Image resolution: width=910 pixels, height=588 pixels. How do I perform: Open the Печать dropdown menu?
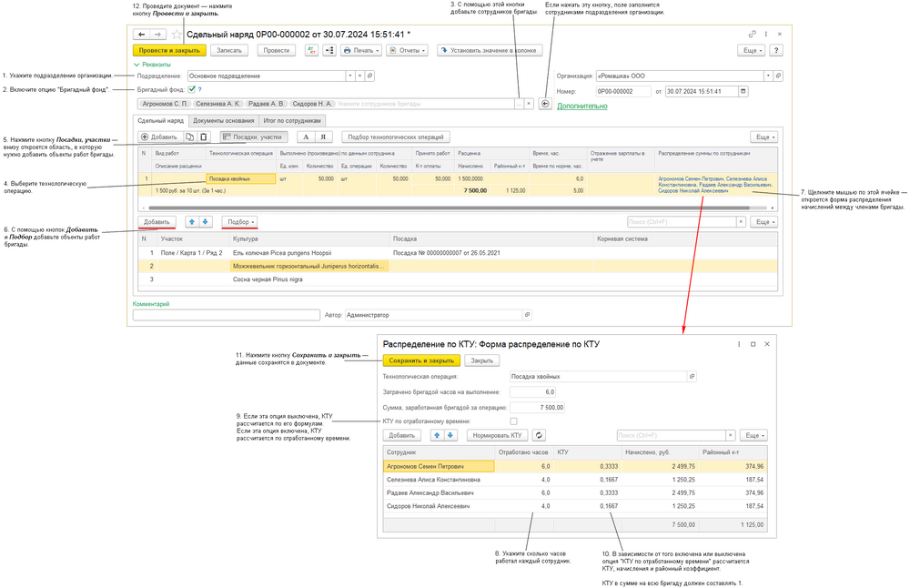(x=362, y=50)
